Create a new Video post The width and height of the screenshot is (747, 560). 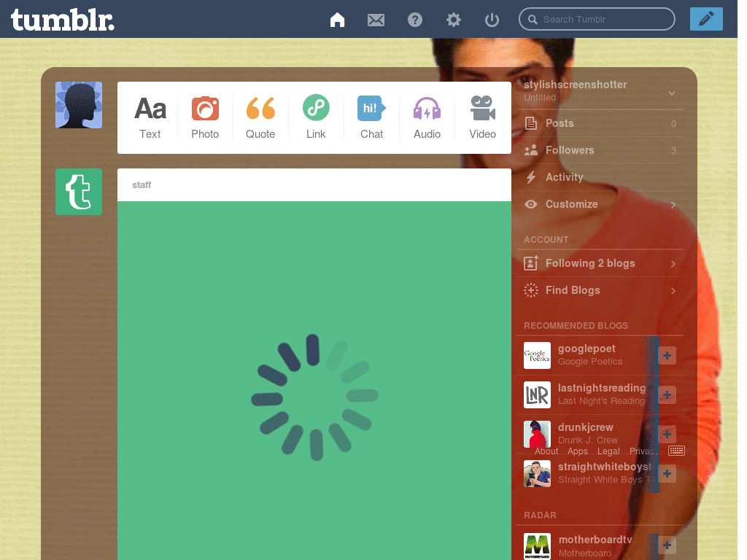pyautogui.click(x=483, y=117)
